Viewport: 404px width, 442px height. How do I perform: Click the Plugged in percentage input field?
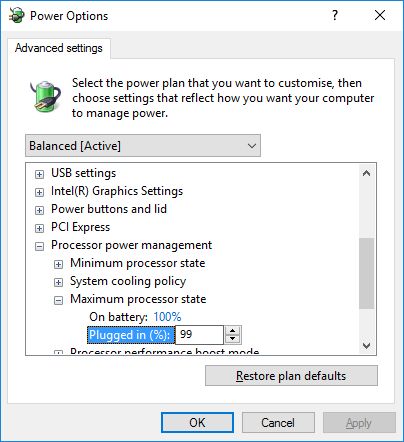coord(199,335)
